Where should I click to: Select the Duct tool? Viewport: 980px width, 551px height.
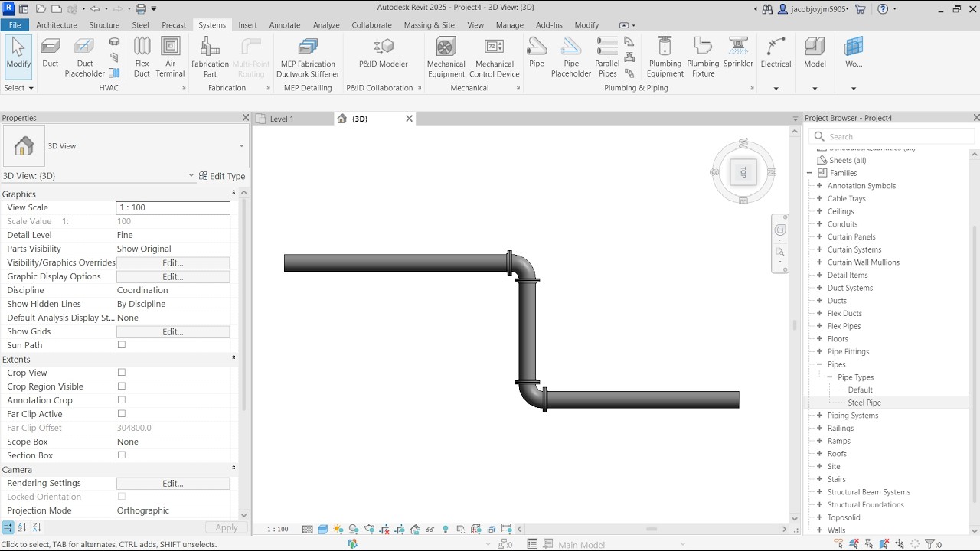[51, 56]
